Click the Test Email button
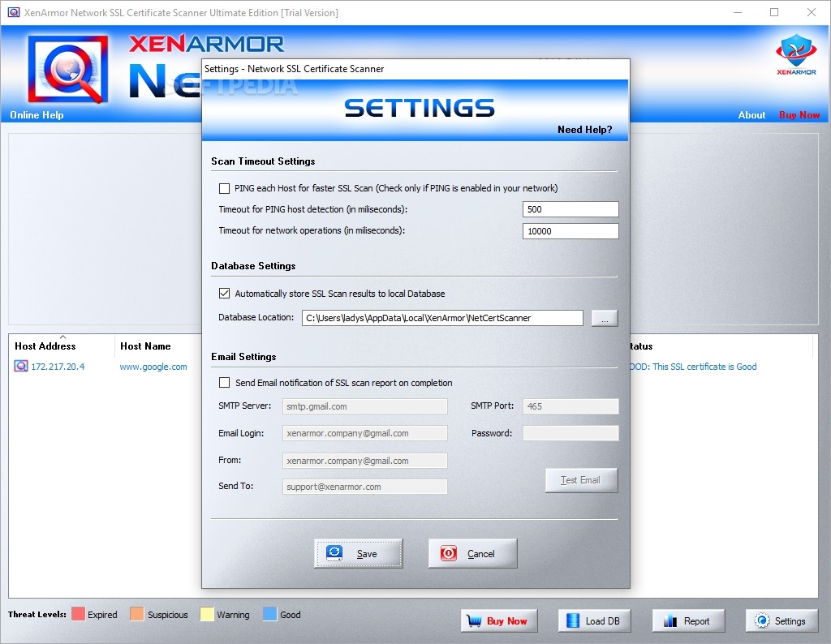831x644 pixels. point(581,480)
